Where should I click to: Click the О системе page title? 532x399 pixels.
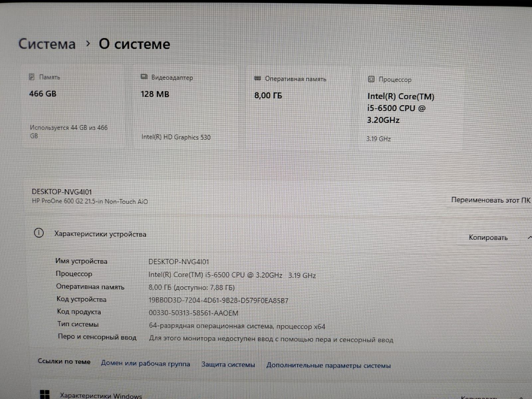coord(134,44)
